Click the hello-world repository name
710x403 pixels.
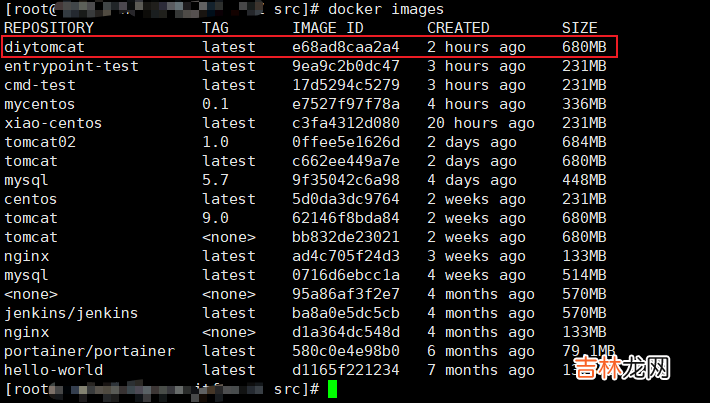pyautogui.click(x=52, y=370)
